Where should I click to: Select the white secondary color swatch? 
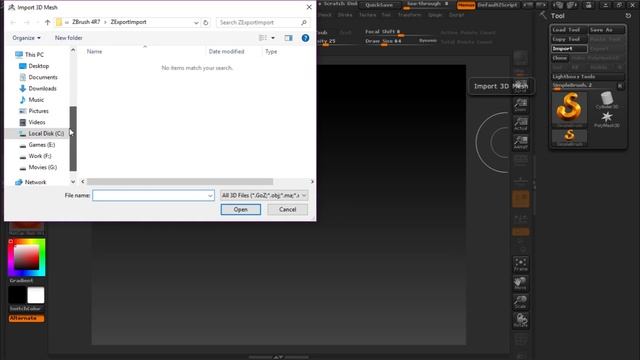coord(36,295)
